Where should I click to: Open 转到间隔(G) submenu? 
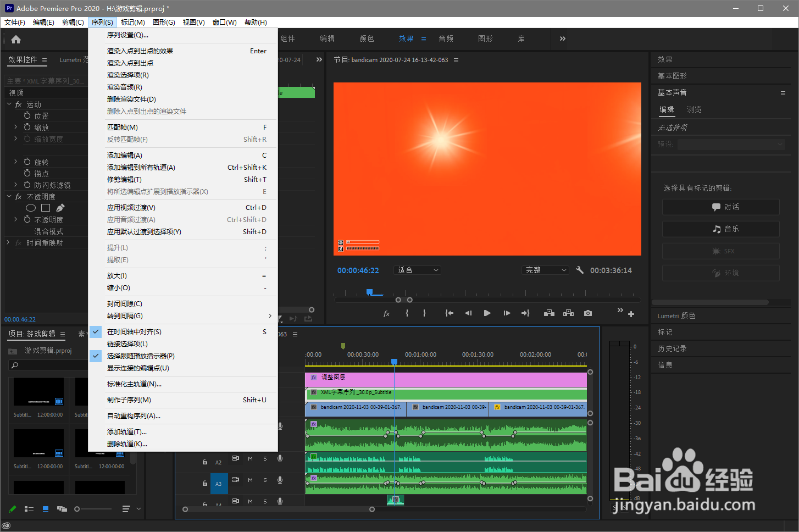pos(183,316)
